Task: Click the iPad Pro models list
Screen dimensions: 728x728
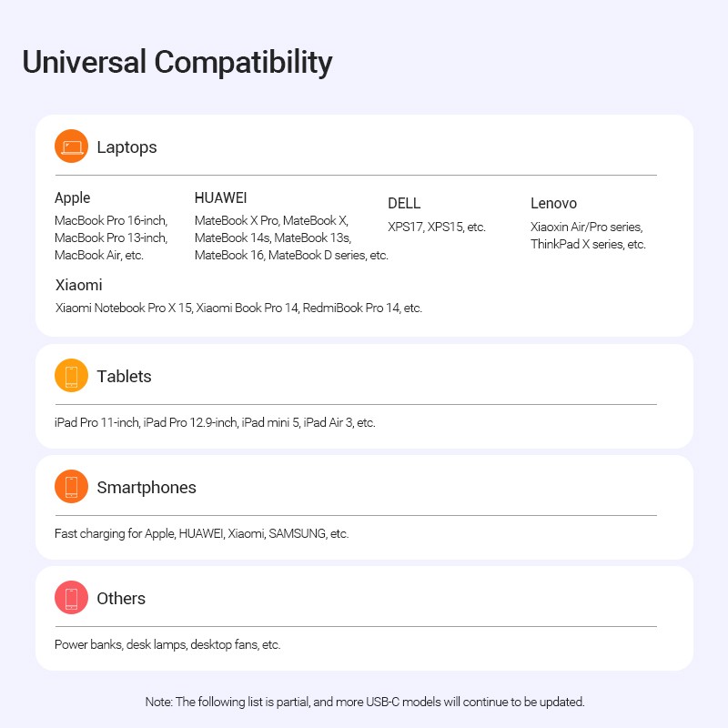Action: point(215,422)
